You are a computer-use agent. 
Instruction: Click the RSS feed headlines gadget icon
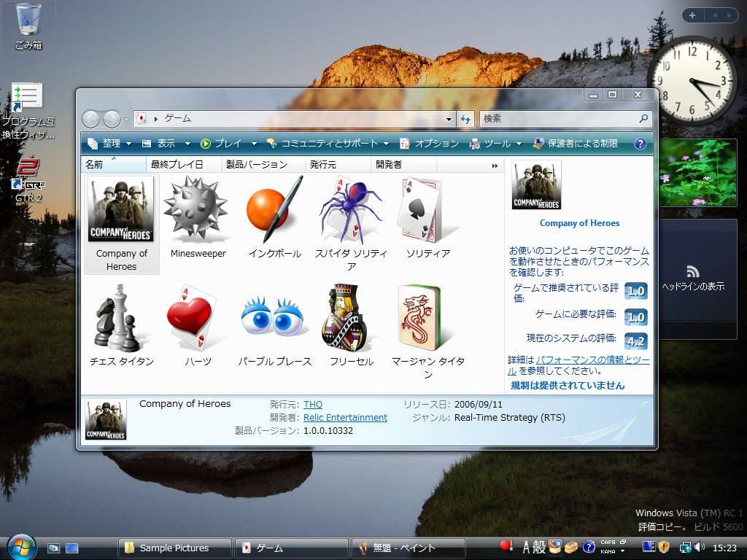[693, 271]
